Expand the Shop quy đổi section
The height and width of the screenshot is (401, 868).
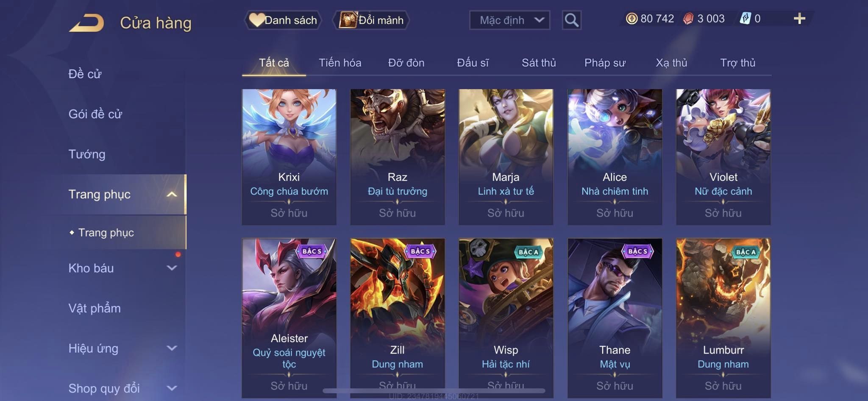point(172,388)
